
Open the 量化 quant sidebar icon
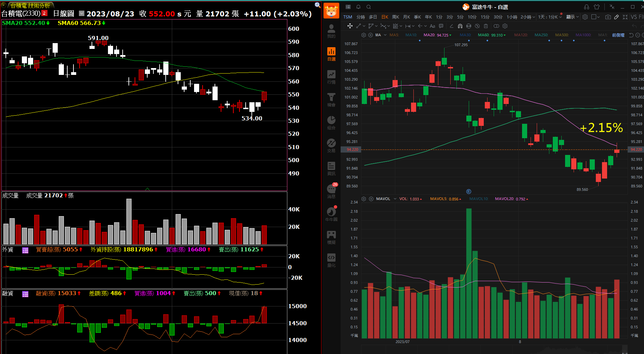[331, 260]
